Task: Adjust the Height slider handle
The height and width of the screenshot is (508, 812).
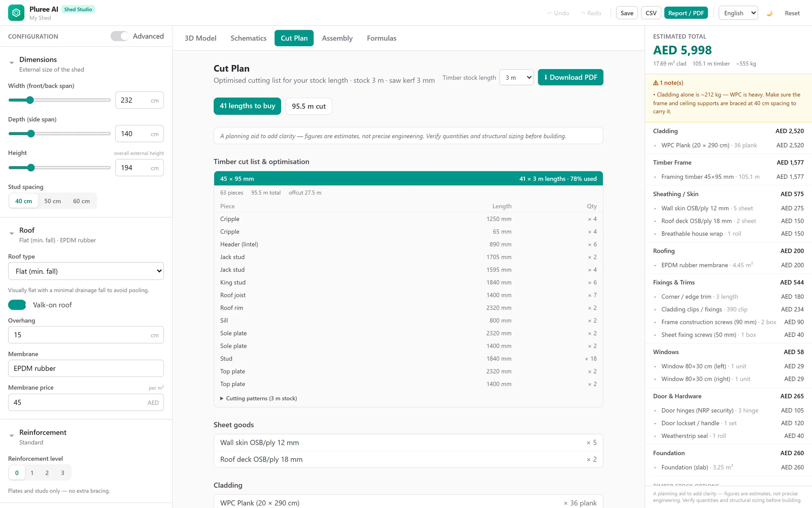Action: coord(31,168)
